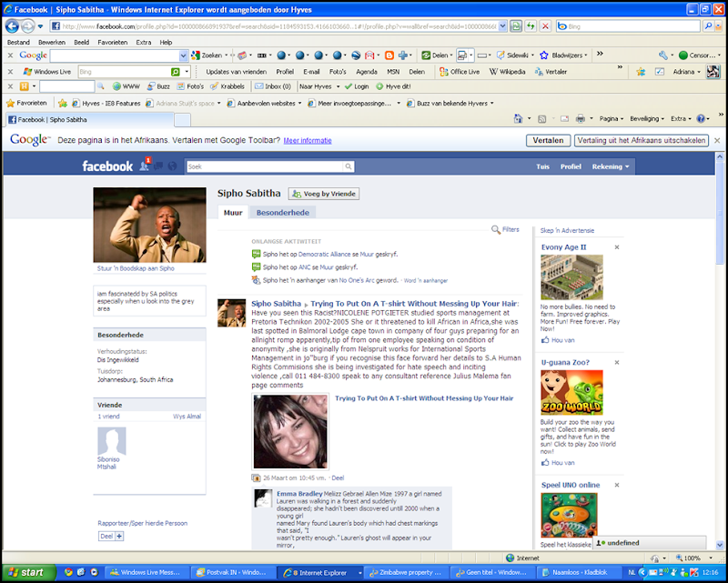
Task: Close the Evony Age II ad
Action: pos(617,247)
